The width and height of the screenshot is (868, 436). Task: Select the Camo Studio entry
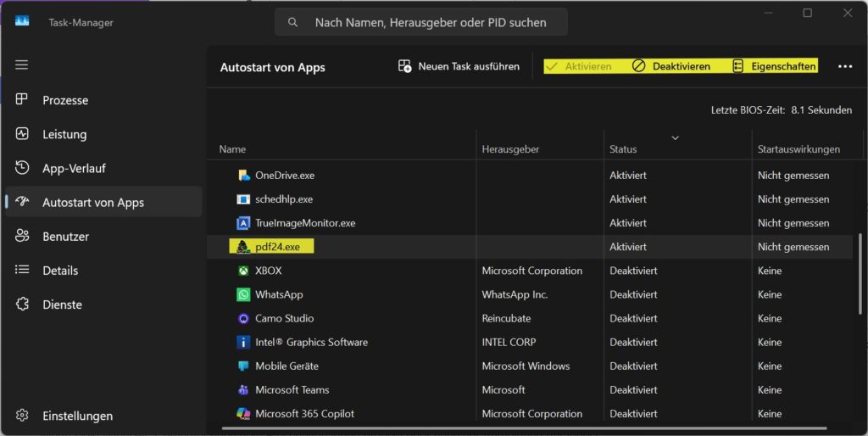click(x=284, y=318)
